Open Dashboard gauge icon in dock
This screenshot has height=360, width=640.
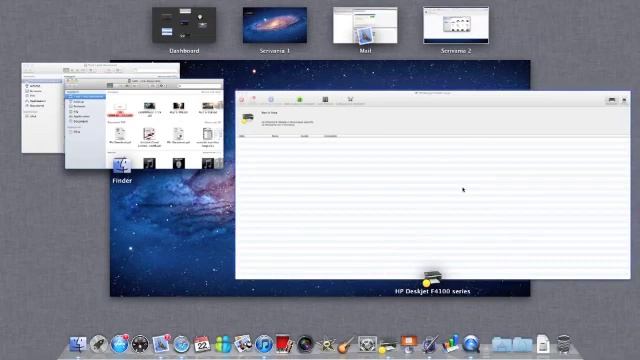point(140,344)
